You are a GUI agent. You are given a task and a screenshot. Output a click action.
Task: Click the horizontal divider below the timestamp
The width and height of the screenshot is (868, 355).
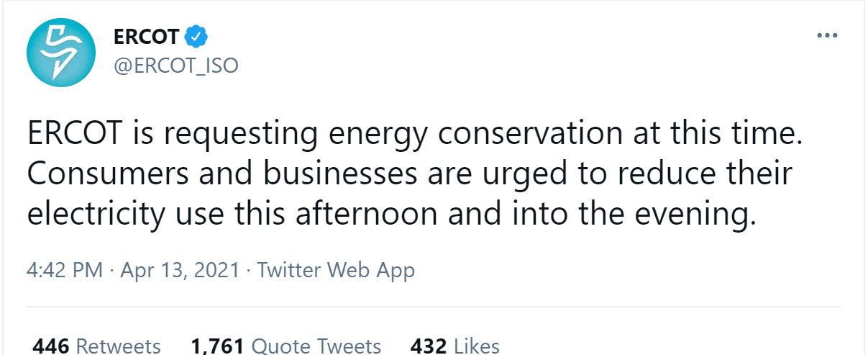coord(434,307)
